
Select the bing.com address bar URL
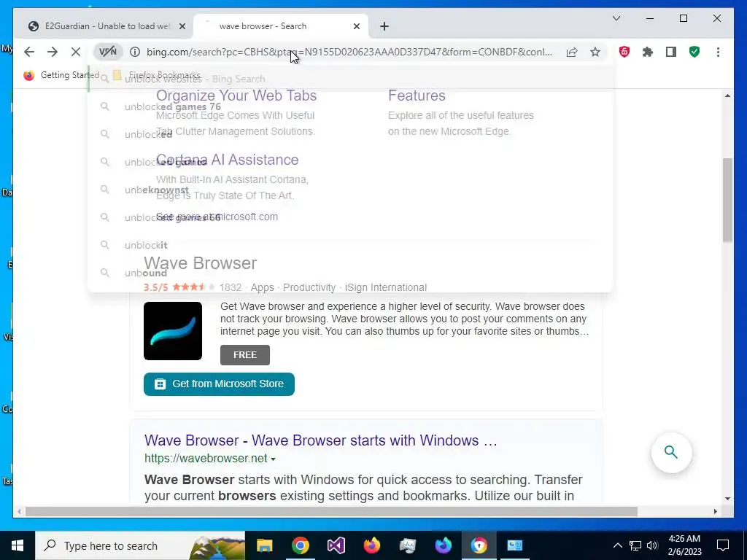(x=349, y=52)
